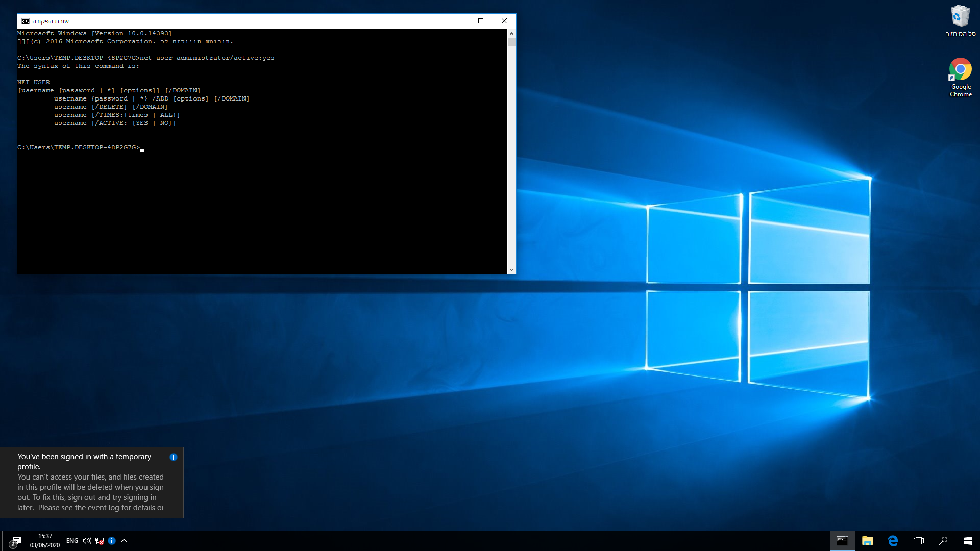The image size is (980, 551).
Task: Open the Google Chrome desktop shortcut
Action: click(x=960, y=78)
